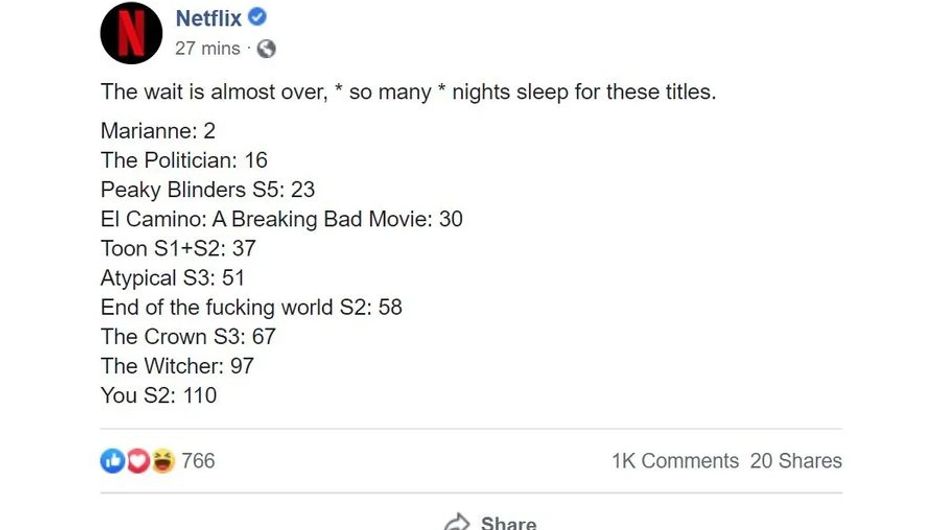Viewport: 940px width, 530px height.
Task: Click the Share arrow icon
Action: tap(457, 522)
